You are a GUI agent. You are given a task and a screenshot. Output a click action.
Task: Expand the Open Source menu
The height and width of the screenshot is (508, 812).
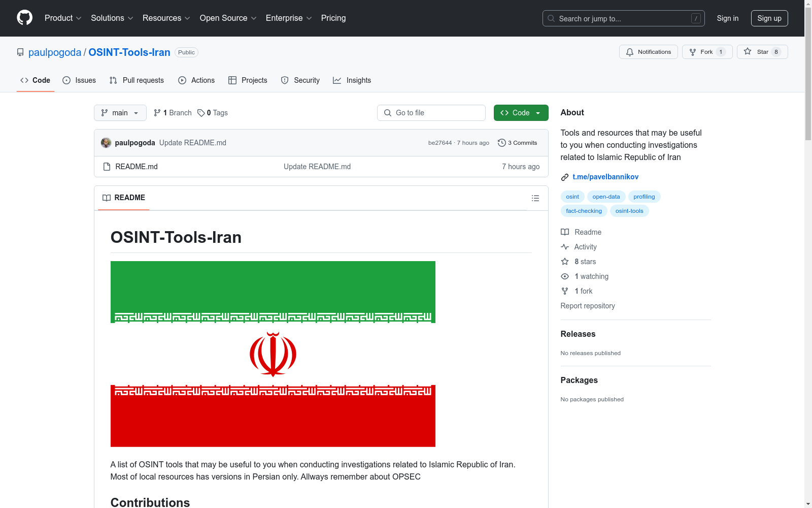(228, 18)
